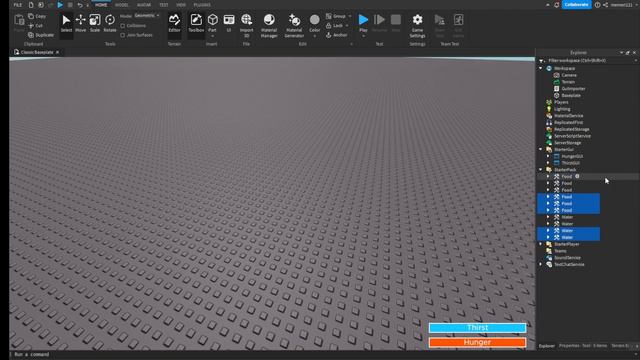This screenshot has width=640, height=360.
Task: Expand the TextChatService node
Action: [541, 264]
